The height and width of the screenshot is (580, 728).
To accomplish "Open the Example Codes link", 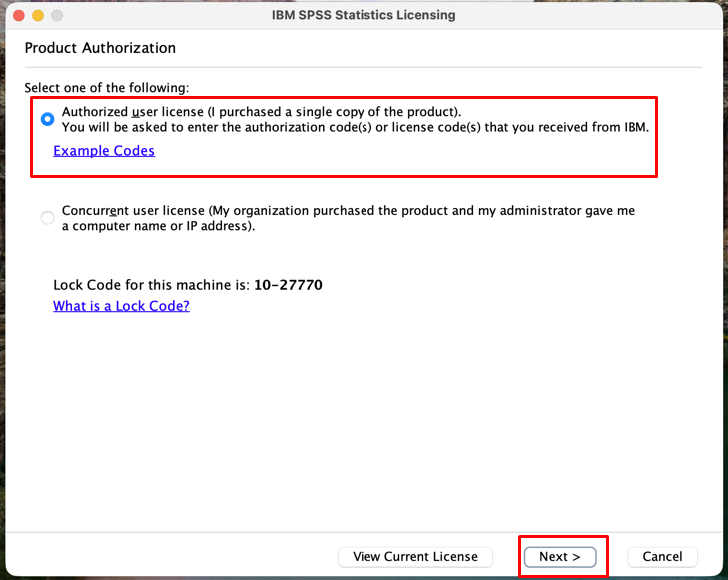I will tap(104, 151).
